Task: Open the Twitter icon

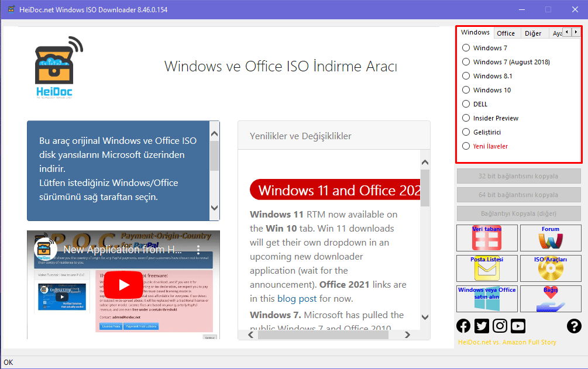Action: pos(482,326)
